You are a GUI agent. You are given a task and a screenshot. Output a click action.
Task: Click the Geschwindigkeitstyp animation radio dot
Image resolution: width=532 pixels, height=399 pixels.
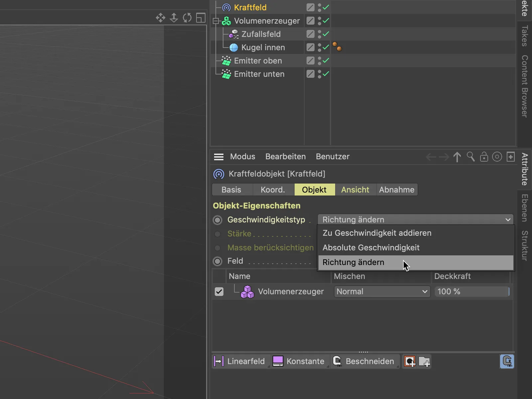[217, 220]
